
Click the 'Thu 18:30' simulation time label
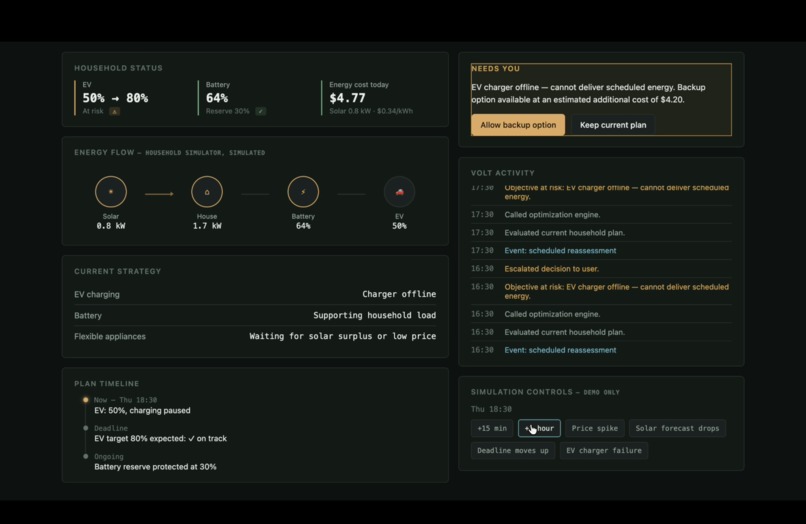491,409
